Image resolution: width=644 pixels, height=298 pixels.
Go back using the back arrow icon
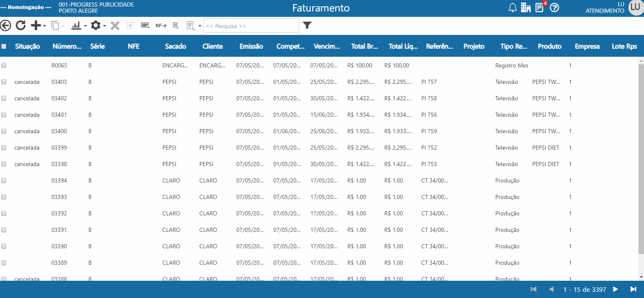click(x=5, y=25)
